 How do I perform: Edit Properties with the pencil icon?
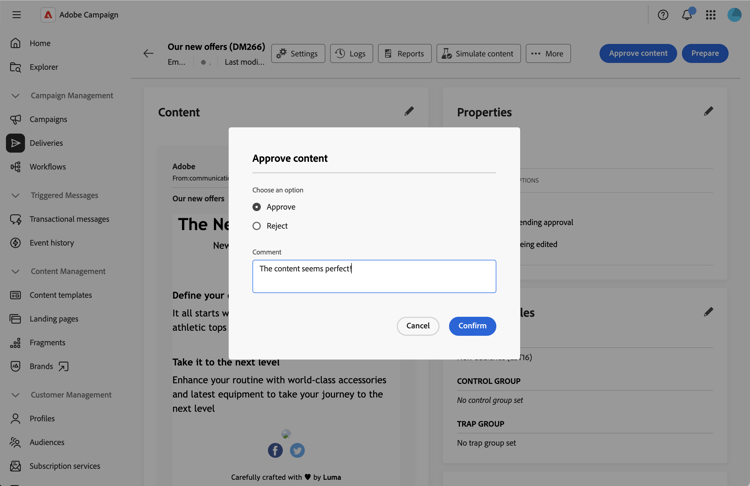point(708,111)
